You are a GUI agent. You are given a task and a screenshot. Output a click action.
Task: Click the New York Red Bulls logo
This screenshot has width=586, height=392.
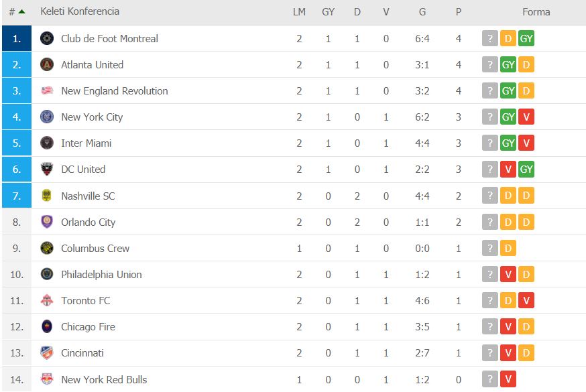pos(47,379)
